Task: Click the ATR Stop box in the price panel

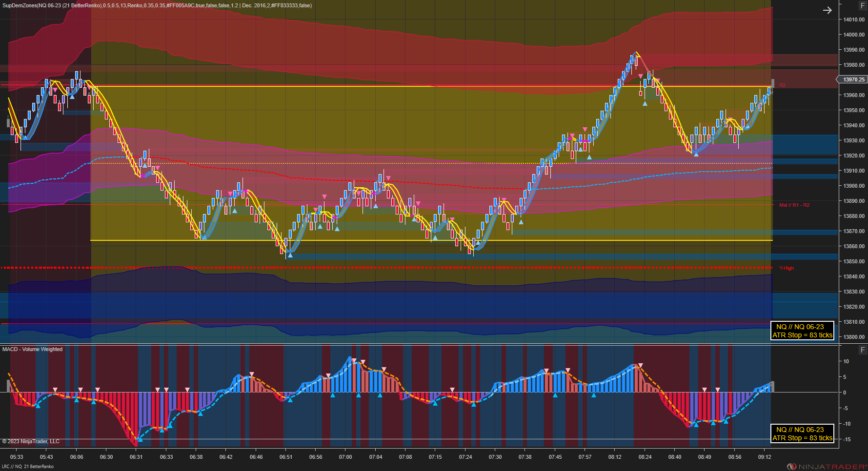Action: [x=802, y=331]
